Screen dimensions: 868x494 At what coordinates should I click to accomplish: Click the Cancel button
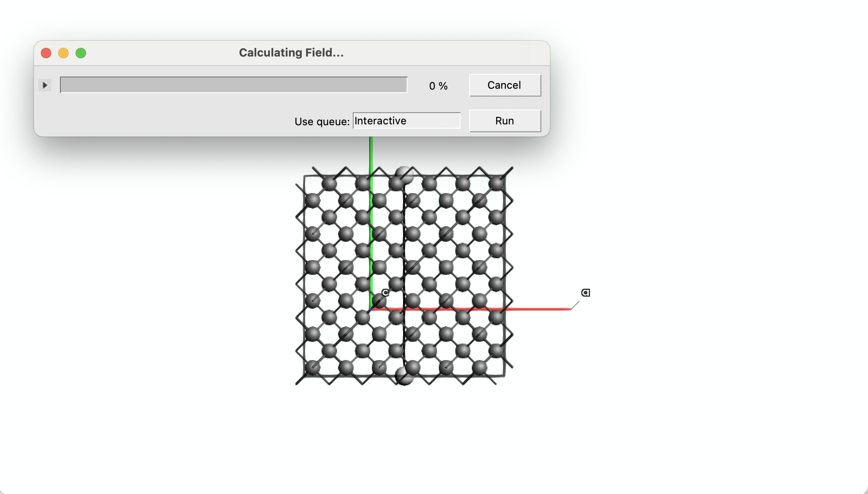click(x=504, y=85)
